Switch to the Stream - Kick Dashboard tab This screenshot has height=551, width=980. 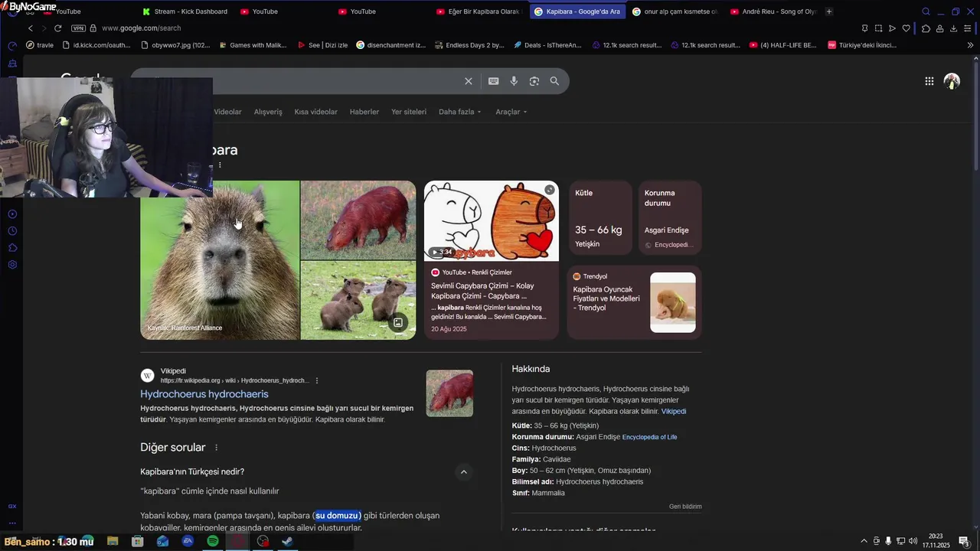pos(185,11)
